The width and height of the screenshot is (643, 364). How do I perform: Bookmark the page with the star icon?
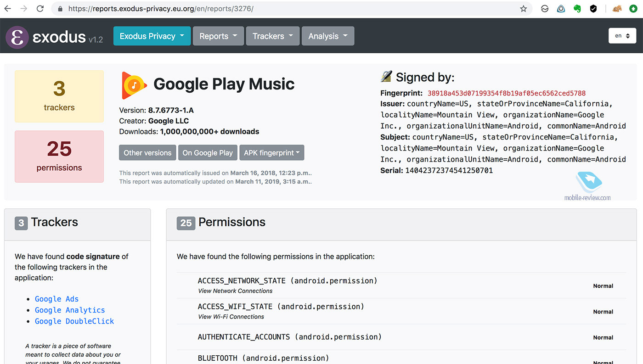[x=523, y=9]
